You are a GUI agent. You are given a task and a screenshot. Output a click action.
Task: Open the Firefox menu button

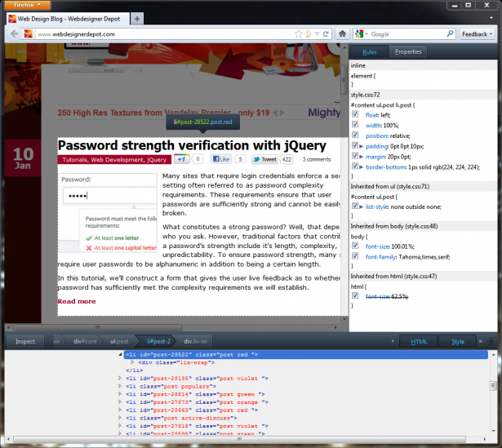pos(28,5)
